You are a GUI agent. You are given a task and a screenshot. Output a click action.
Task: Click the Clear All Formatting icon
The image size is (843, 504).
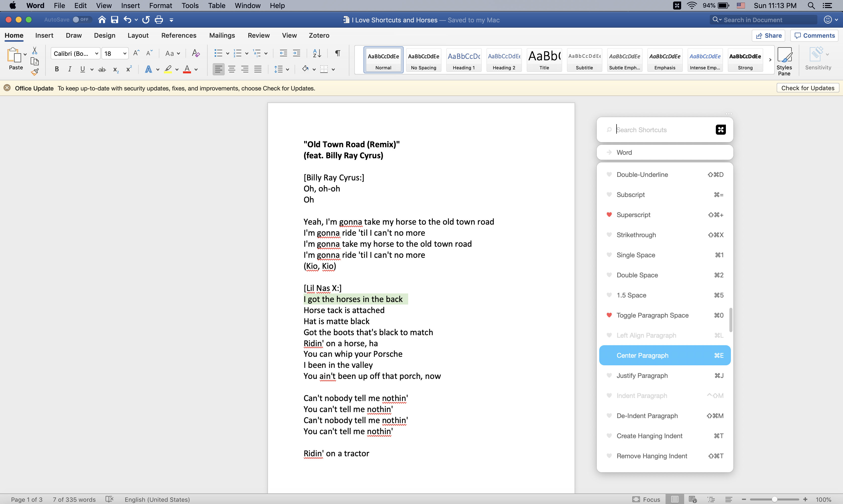196,53
